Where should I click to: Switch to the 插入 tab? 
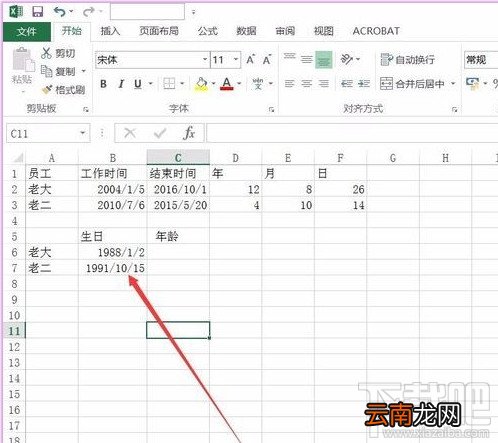pyautogui.click(x=110, y=31)
